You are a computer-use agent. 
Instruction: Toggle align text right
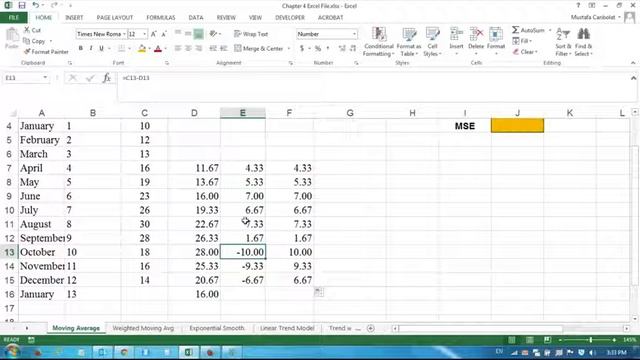point(199,48)
